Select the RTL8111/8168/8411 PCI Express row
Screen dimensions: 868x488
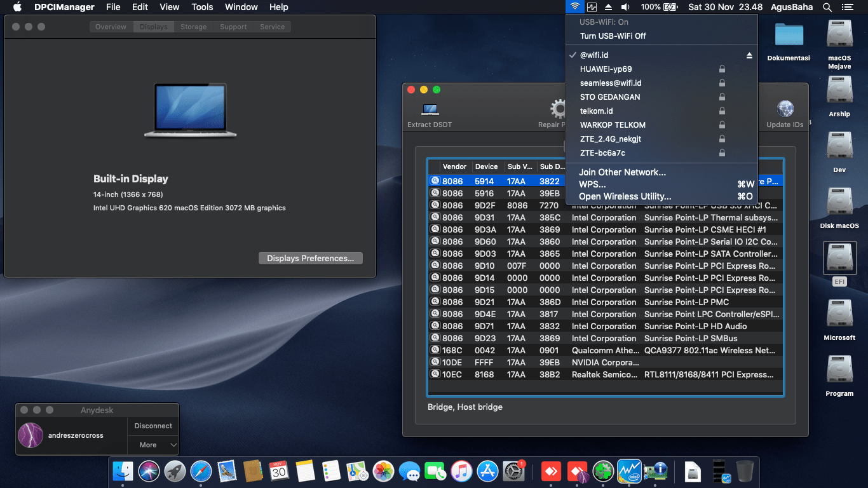tap(606, 374)
